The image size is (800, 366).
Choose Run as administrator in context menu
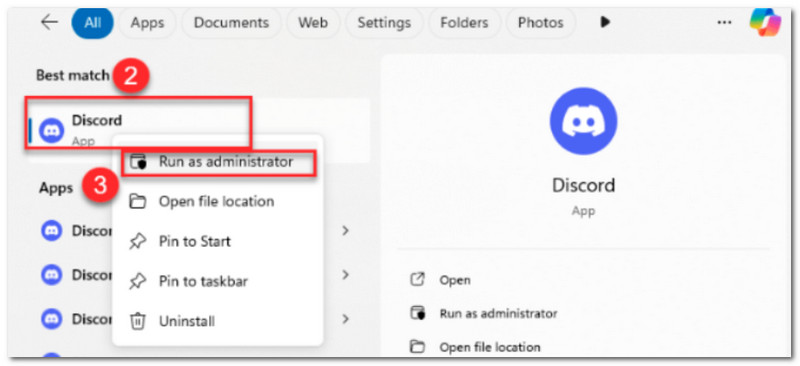point(218,163)
